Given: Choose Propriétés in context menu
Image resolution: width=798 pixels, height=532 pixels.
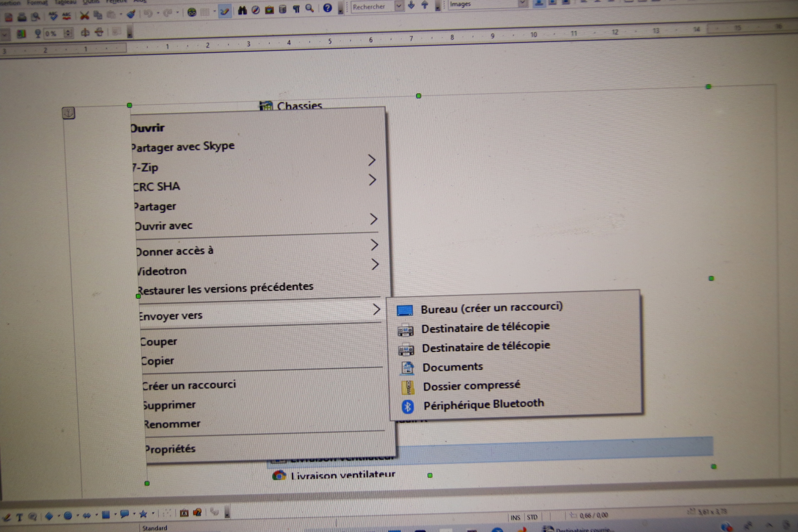Looking at the screenshot, I should (x=170, y=449).
